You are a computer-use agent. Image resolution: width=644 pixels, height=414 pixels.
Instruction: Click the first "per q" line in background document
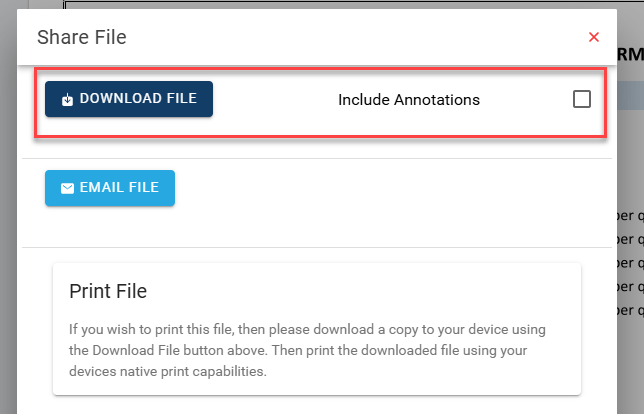point(630,216)
